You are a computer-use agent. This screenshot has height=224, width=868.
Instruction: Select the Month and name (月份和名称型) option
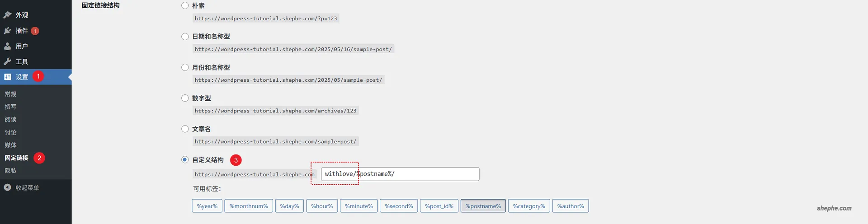(x=185, y=67)
